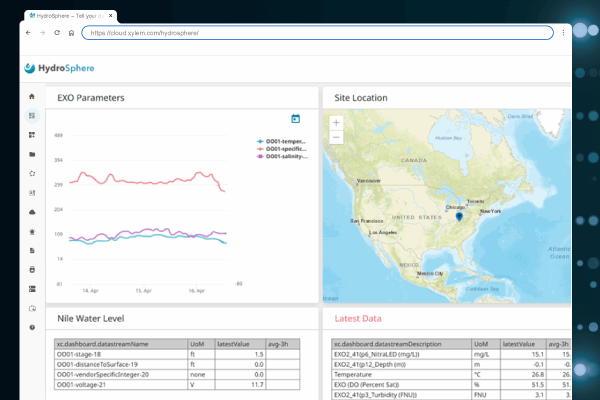Click the add-widget grid icon in sidebar
The image size is (600, 400).
(x=32, y=135)
